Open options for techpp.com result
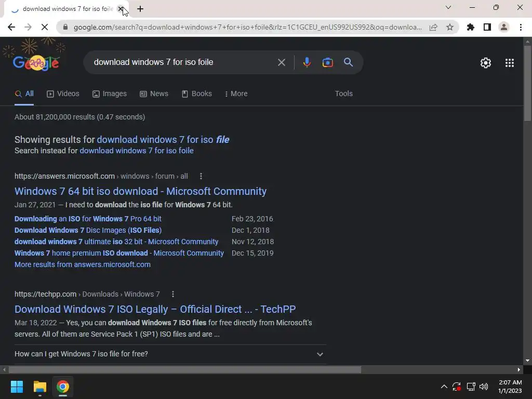 172,294
